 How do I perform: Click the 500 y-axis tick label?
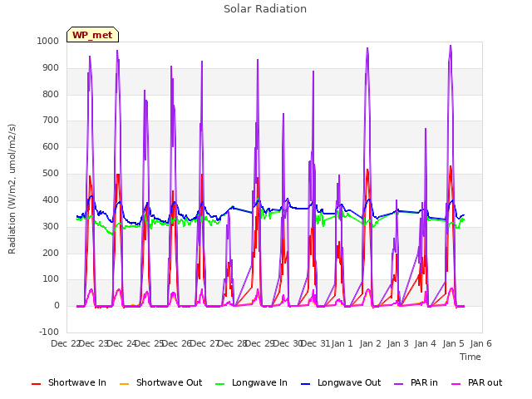tap(51, 174)
